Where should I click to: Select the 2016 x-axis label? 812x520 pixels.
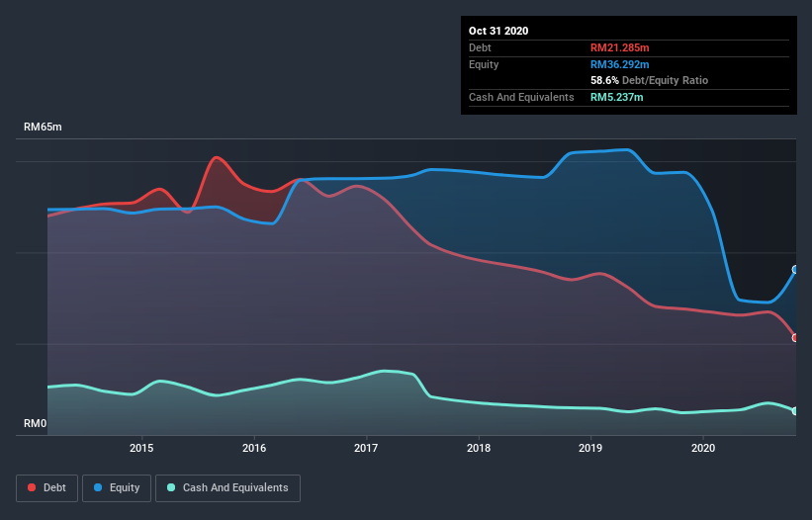(x=254, y=448)
